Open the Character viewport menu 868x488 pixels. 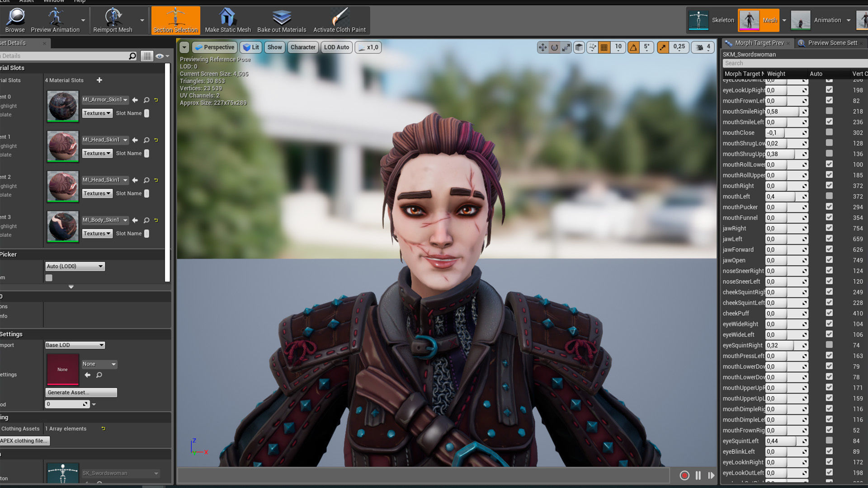click(302, 47)
